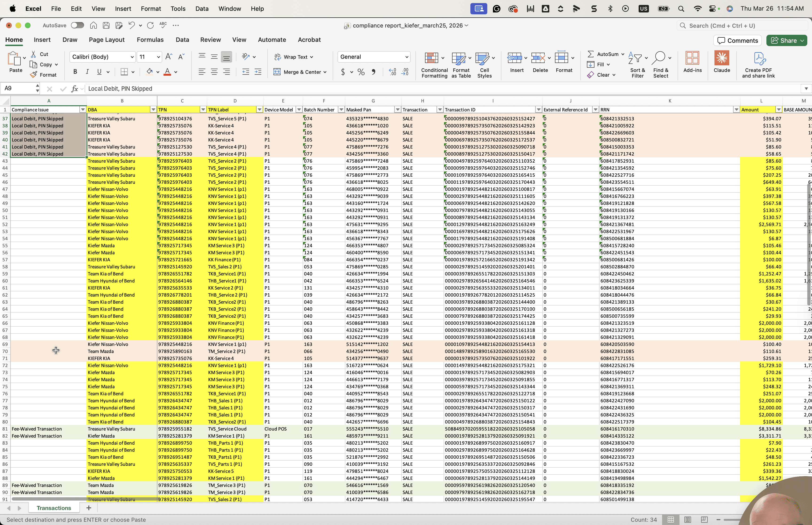The width and height of the screenshot is (812, 525).
Task: Click the red Font Color swatch
Action: click(x=167, y=72)
